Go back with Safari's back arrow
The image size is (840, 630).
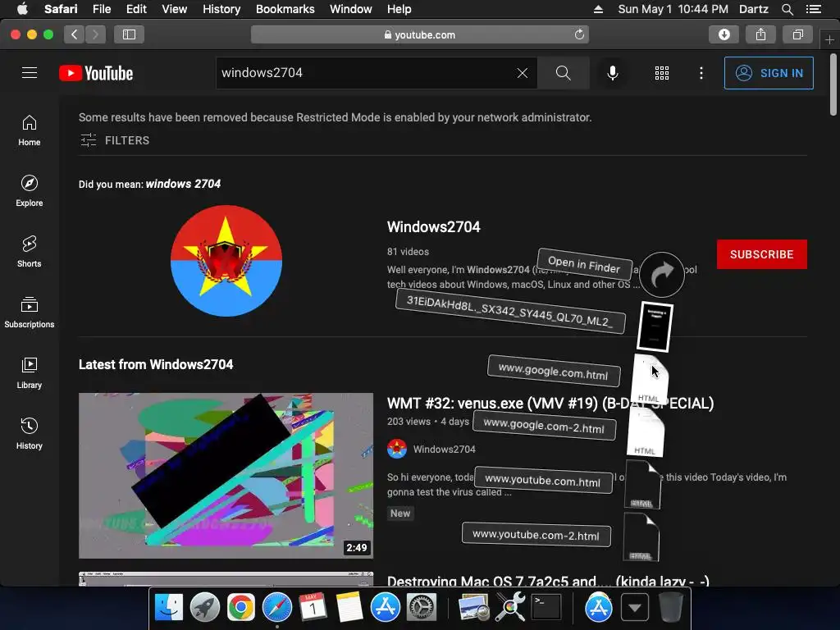75,34
